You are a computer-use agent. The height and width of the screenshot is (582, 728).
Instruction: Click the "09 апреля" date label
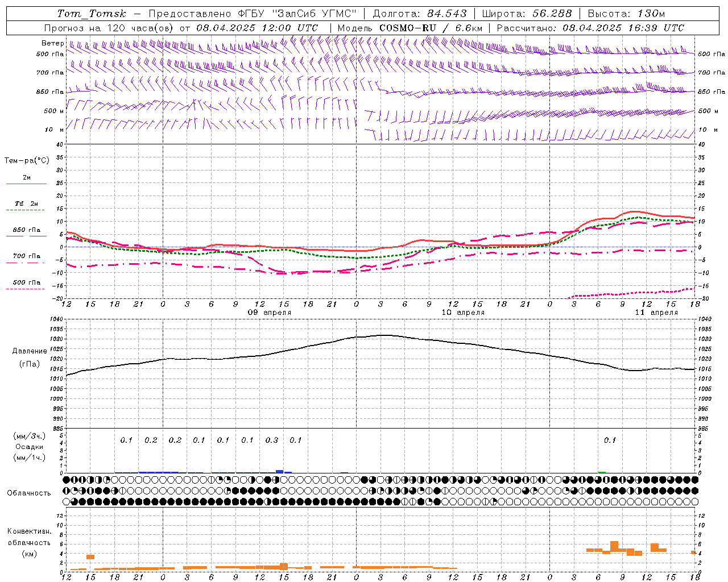270,313
